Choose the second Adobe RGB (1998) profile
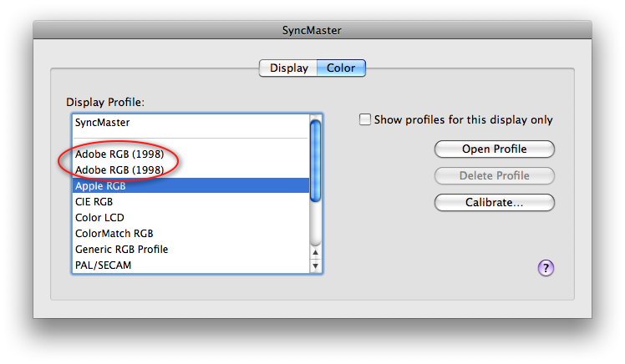This screenshot has height=364, width=625. tap(191, 170)
